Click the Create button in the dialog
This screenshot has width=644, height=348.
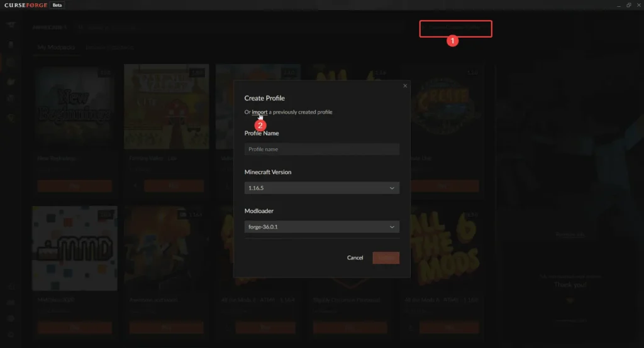click(x=386, y=258)
